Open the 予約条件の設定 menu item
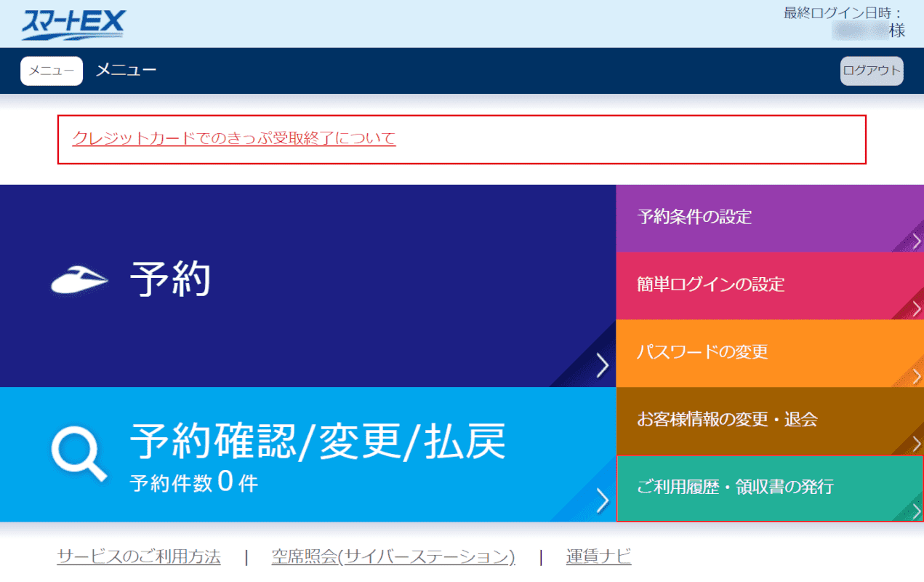The image size is (924, 582). [x=770, y=218]
